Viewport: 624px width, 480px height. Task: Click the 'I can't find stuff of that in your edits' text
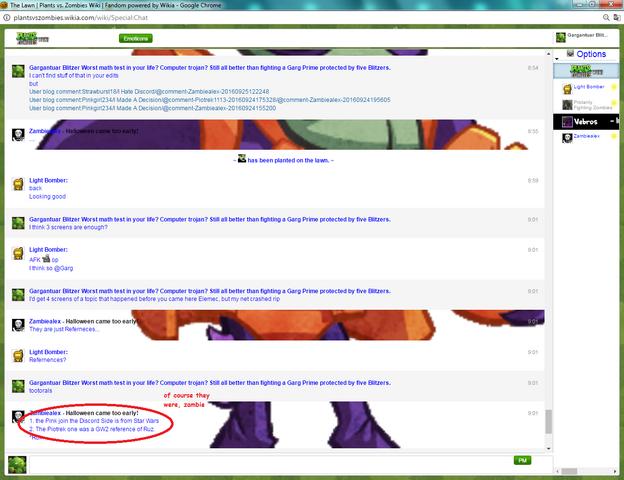pyautogui.click(x=74, y=76)
